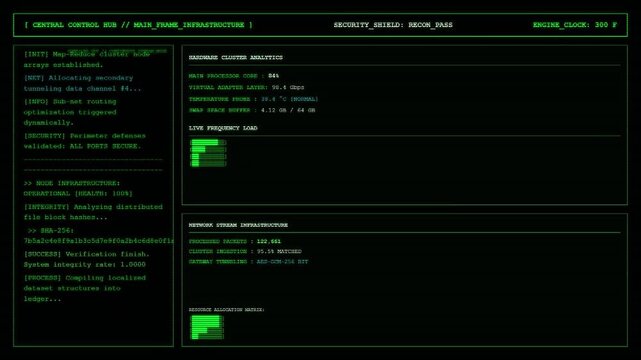Click the CENTRAL CONTROL HUB // MAIN_FRAME_INFRASTRUCTURE title
This screenshot has height=360, width=641.
click(x=138, y=25)
